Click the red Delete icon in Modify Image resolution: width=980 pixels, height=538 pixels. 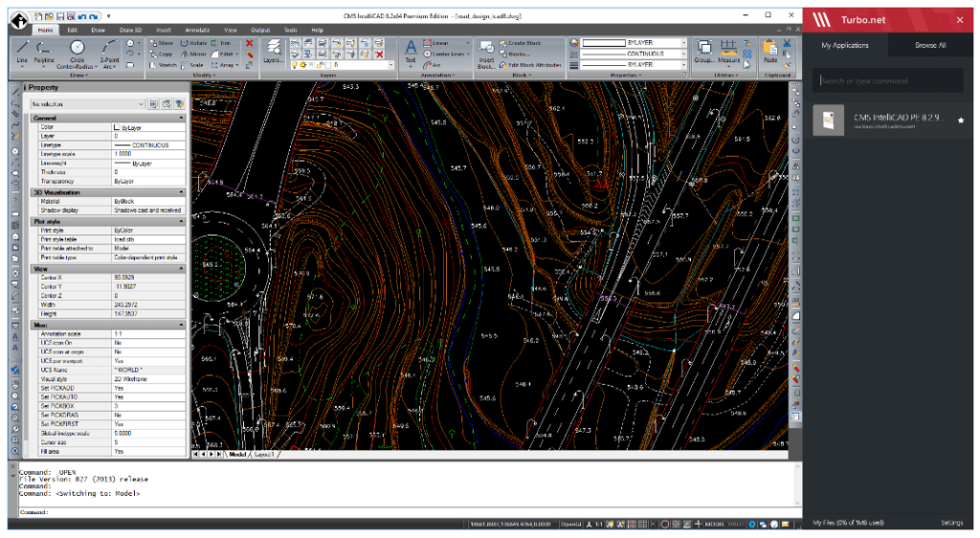[x=250, y=43]
